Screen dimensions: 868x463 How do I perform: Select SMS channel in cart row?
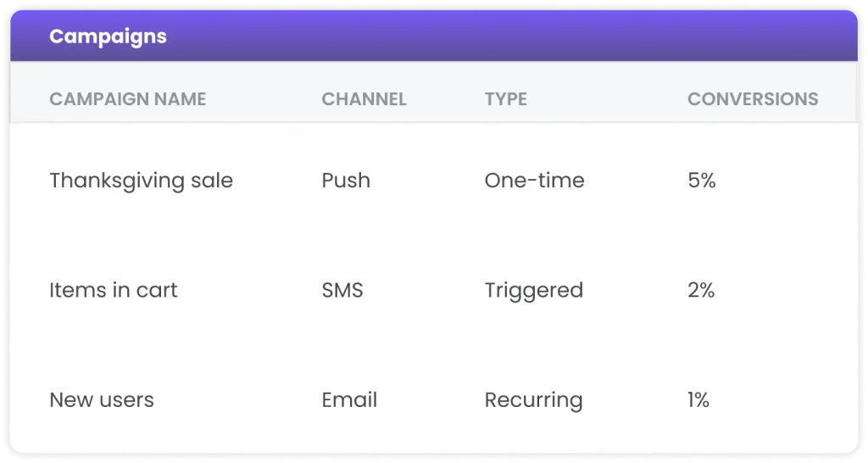(x=342, y=290)
